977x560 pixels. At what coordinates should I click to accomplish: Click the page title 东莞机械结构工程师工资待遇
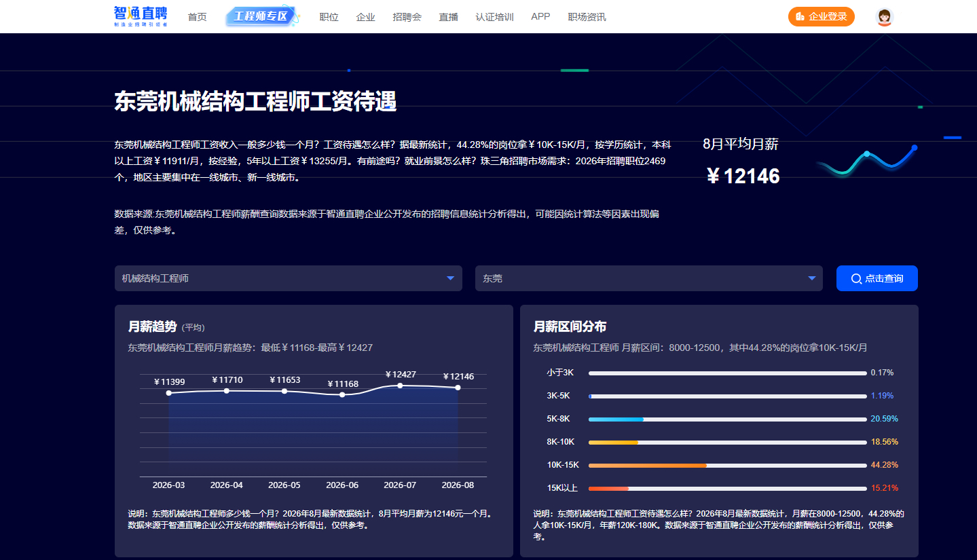pos(255,102)
